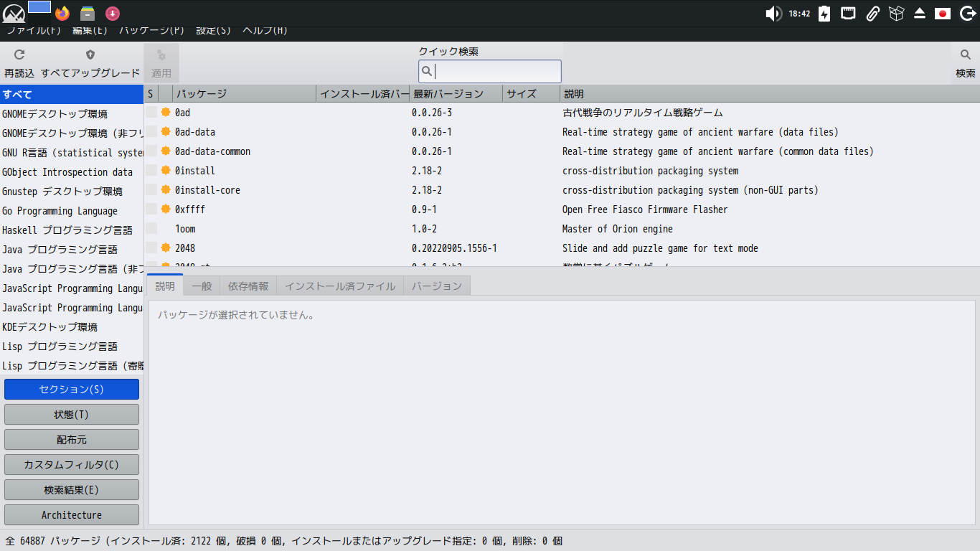This screenshot has width=980, height=551.
Task: Click the Japan flag keyboard layout icon
Action: pos(943,14)
